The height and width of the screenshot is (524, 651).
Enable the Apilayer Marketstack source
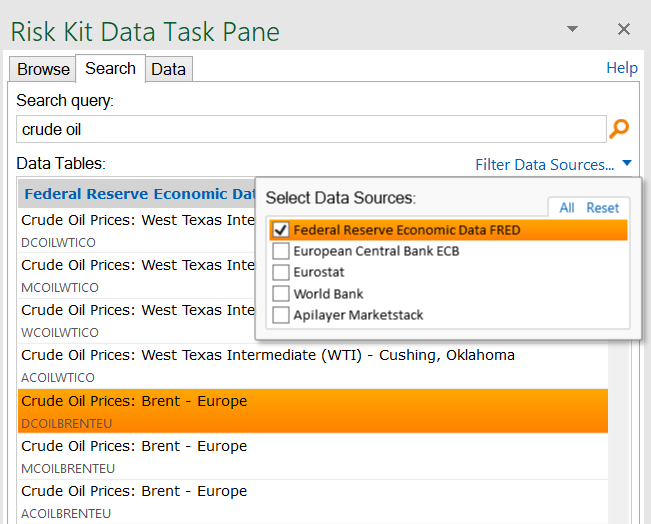point(281,315)
